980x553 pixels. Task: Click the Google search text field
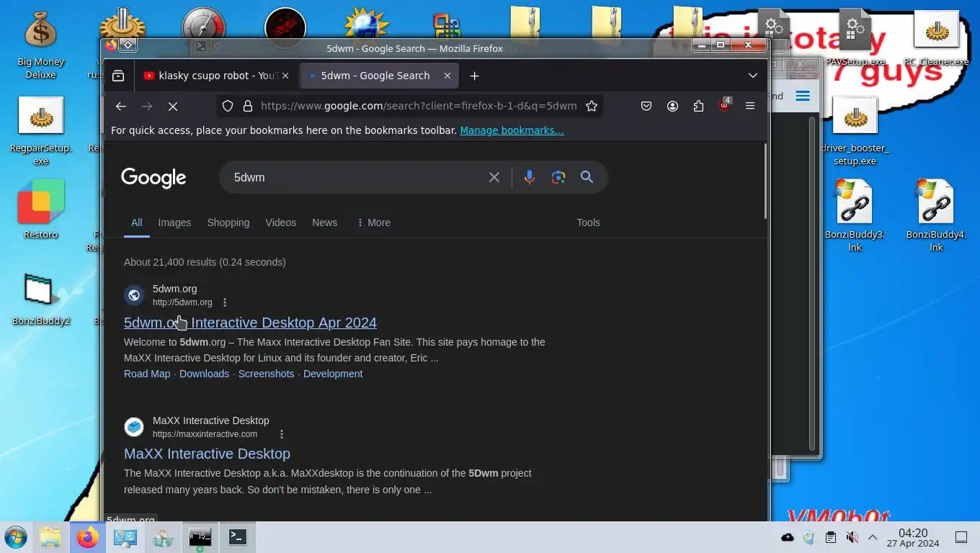point(356,177)
